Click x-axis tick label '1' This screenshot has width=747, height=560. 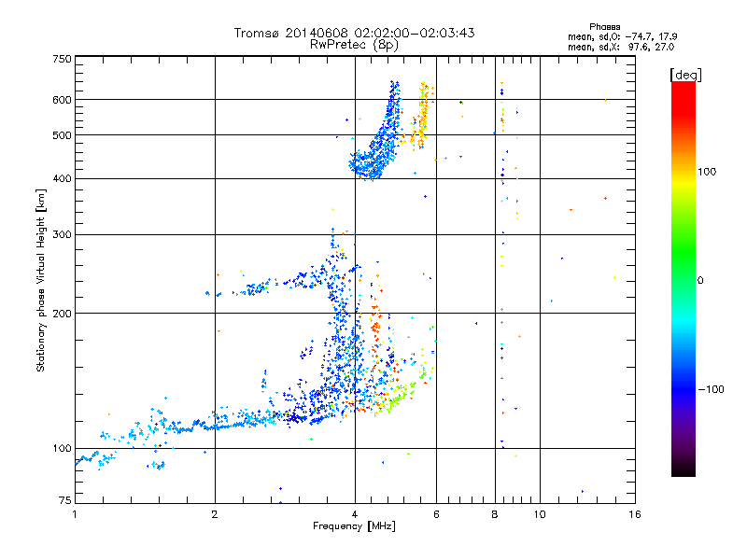(x=75, y=514)
